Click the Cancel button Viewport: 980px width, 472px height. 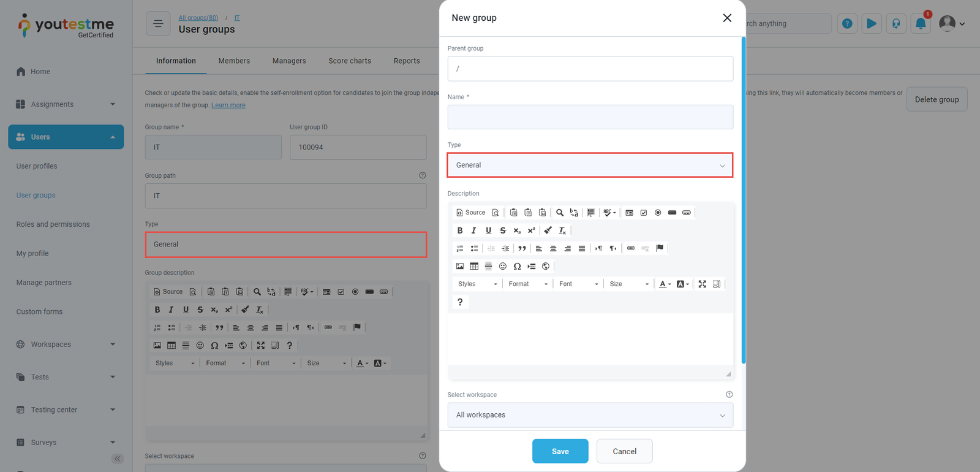624,451
